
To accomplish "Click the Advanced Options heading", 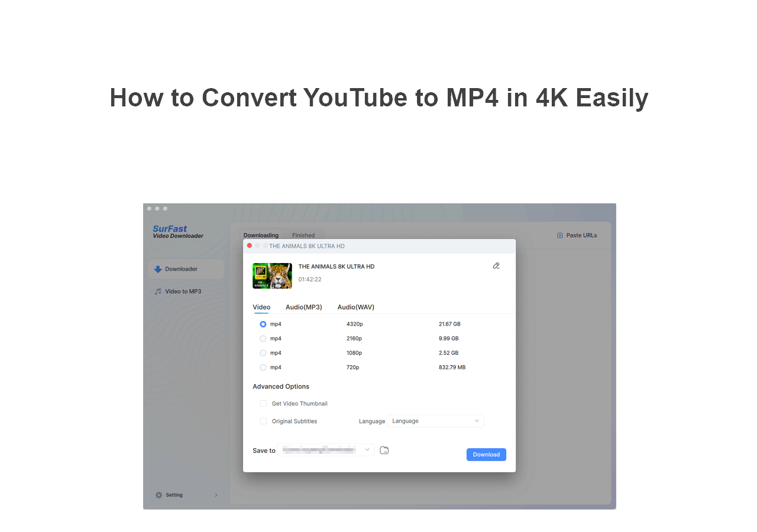I will (x=281, y=387).
